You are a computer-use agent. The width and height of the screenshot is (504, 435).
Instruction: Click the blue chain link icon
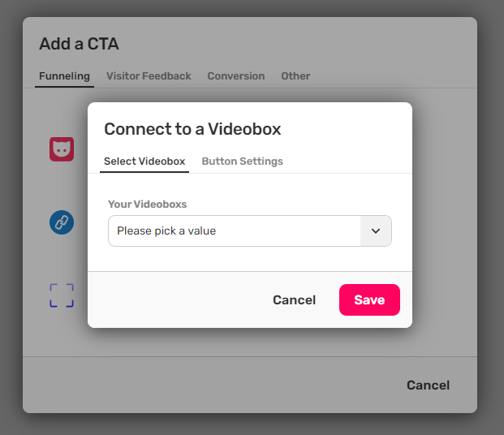tap(62, 222)
